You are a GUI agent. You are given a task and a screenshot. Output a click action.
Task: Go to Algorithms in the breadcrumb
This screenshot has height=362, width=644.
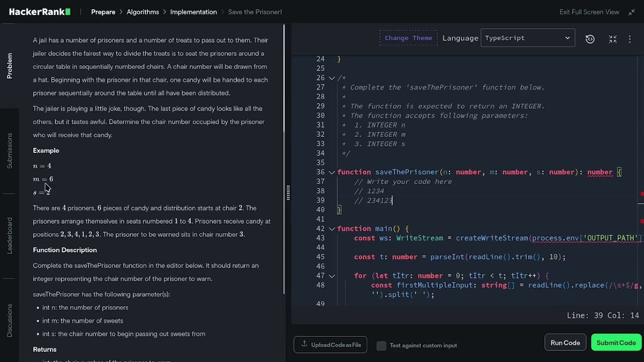[142, 12]
